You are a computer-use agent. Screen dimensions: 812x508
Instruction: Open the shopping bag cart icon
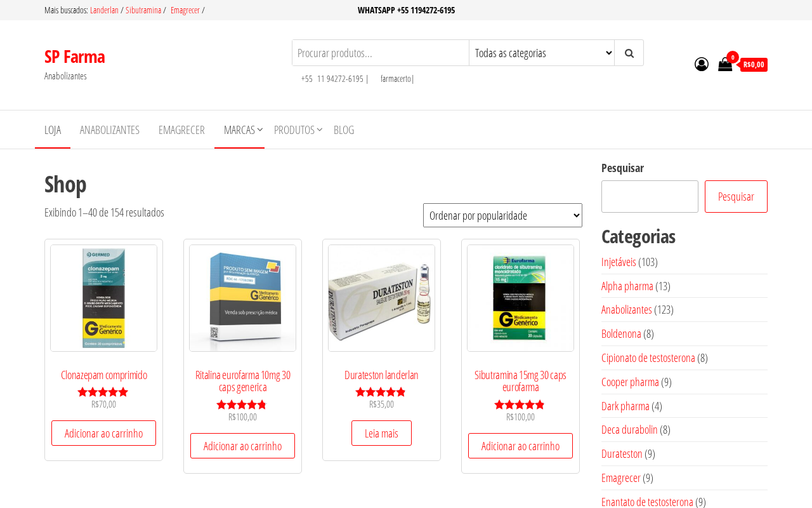click(x=725, y=64)
